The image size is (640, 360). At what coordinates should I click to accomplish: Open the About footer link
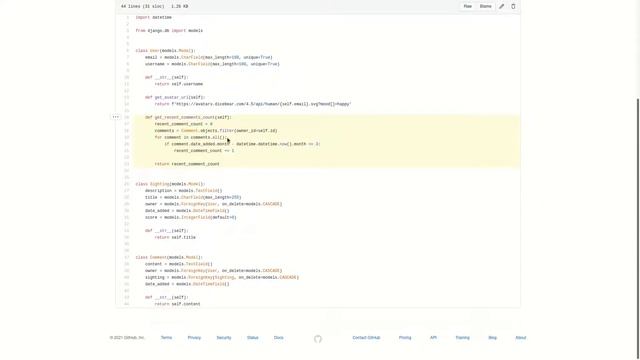tap(521, 338)
